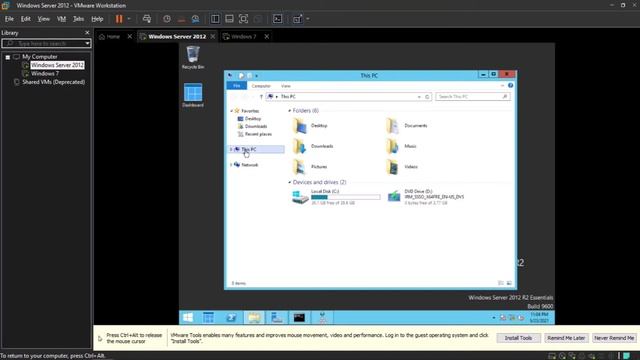Click the Send Ctrl+Alt+Del toolbar icon
Viewport: 640px width, 360px height.
[147, 19]
